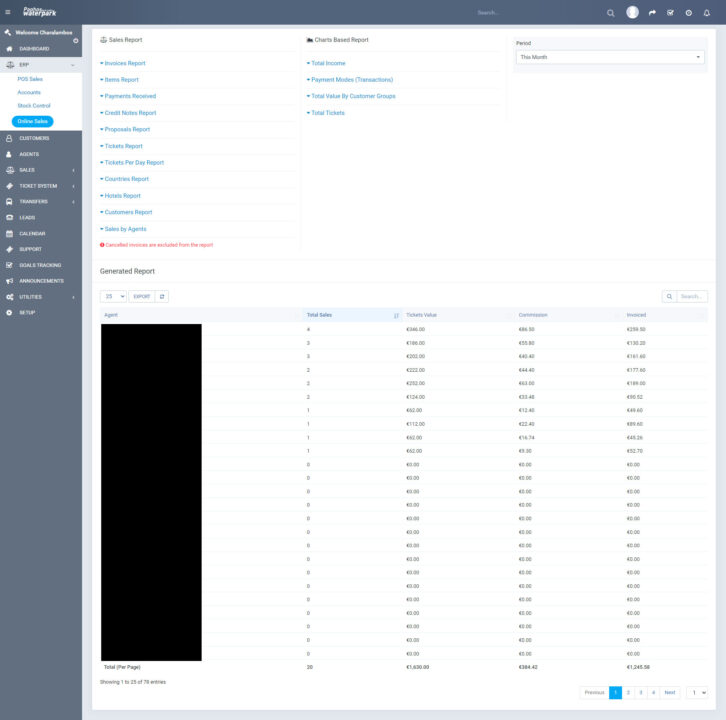The height and width of the screenshot is (720, 726).
Task: Open the Period dropdown showing This Month
Action: click(610, 57)
